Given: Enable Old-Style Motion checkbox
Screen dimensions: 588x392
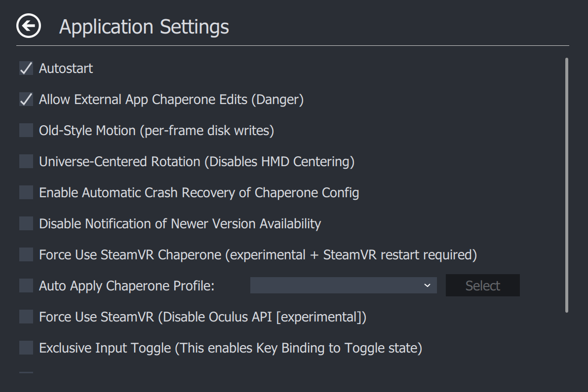Looking at the screenshot, I should pos(26,131).
